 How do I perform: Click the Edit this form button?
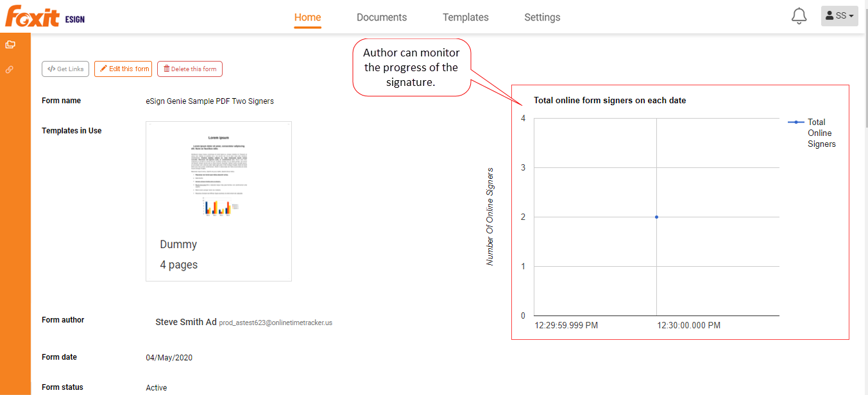(123, 69)
